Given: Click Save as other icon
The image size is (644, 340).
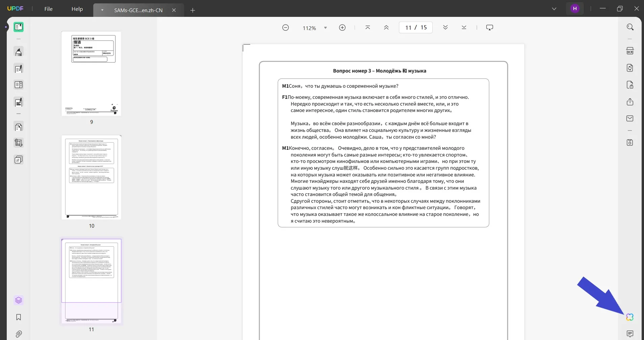Looking at the screenshot, I should 630,142.
